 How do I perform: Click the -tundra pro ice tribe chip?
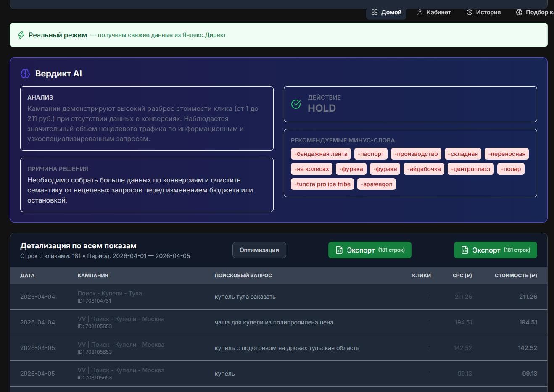[x=322, y=184]
